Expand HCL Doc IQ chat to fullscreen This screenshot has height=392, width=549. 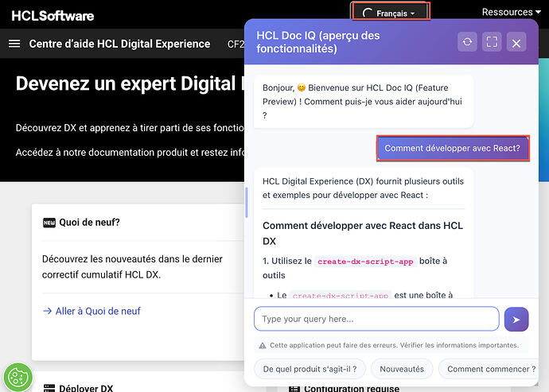492,42
